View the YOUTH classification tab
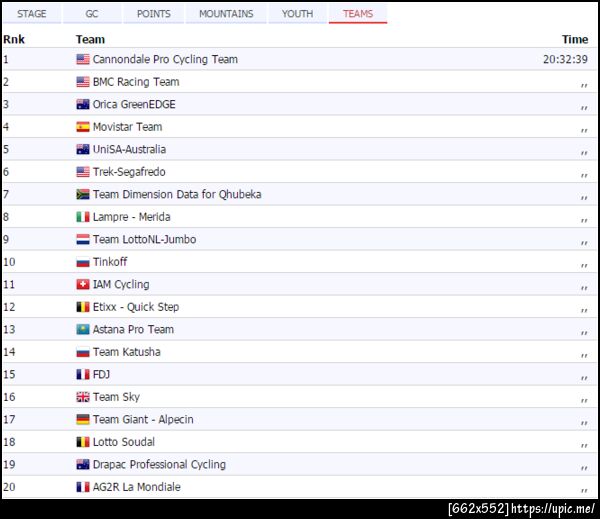This screenshot has width=600, height=519. (x=297, y=14)
